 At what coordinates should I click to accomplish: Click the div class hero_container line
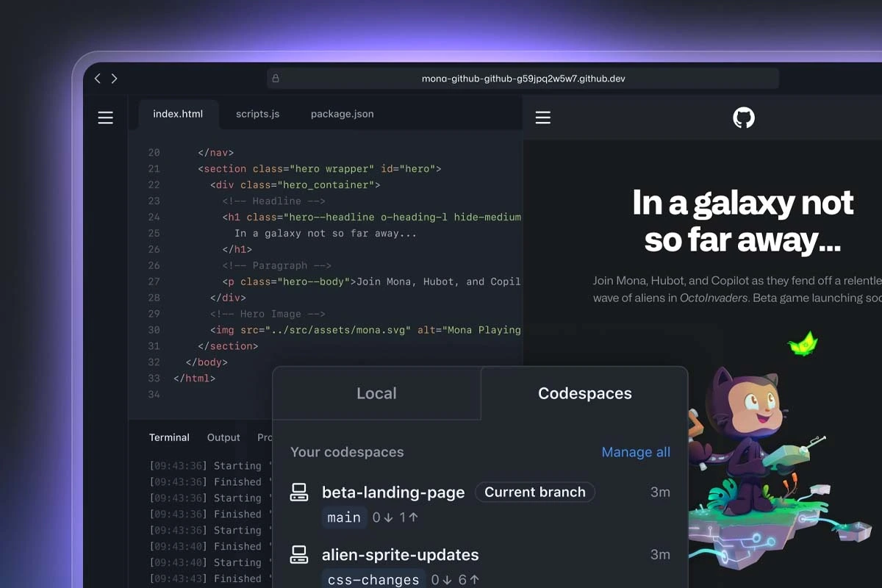[x=295, y=184]
